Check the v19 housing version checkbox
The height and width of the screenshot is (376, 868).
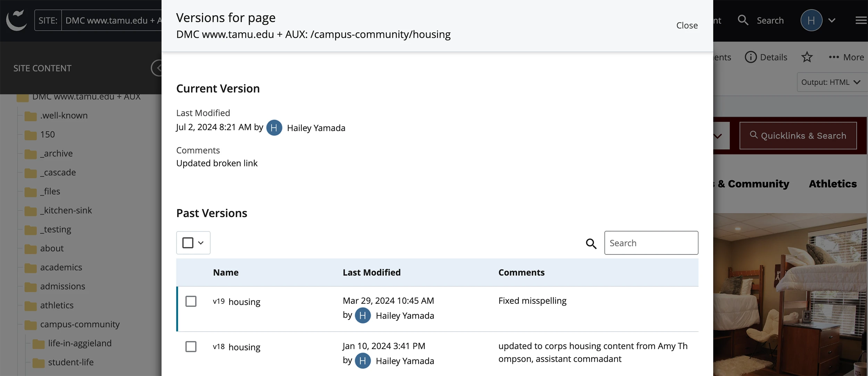point(191,301)
